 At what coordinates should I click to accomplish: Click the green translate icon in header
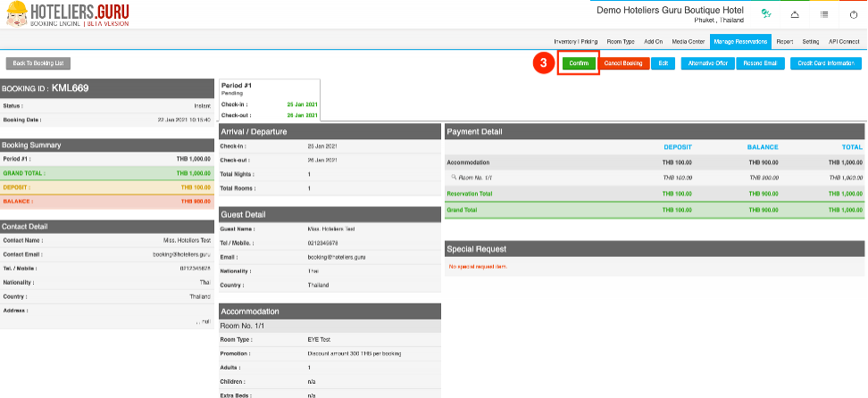[766, 14]
